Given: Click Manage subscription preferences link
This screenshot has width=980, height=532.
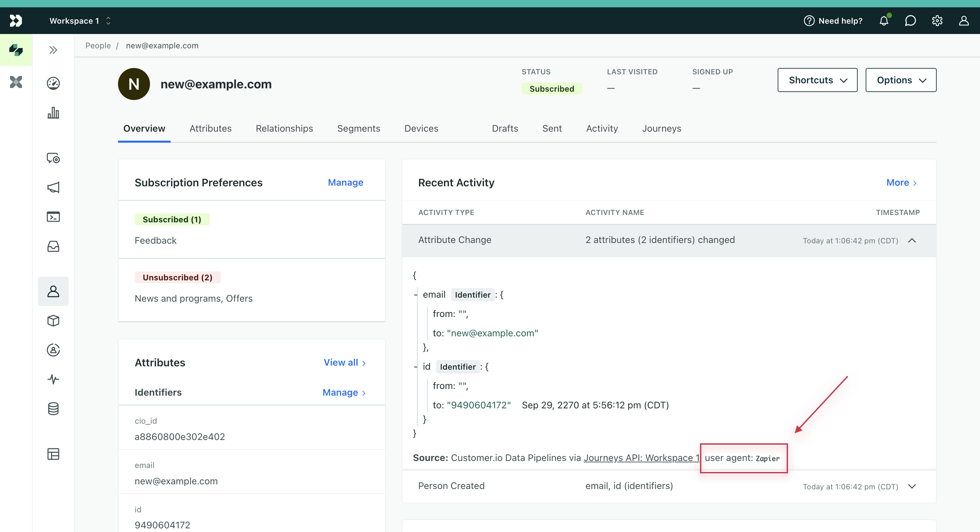Looking at the screenshot, I should click(x=345, y=182).
